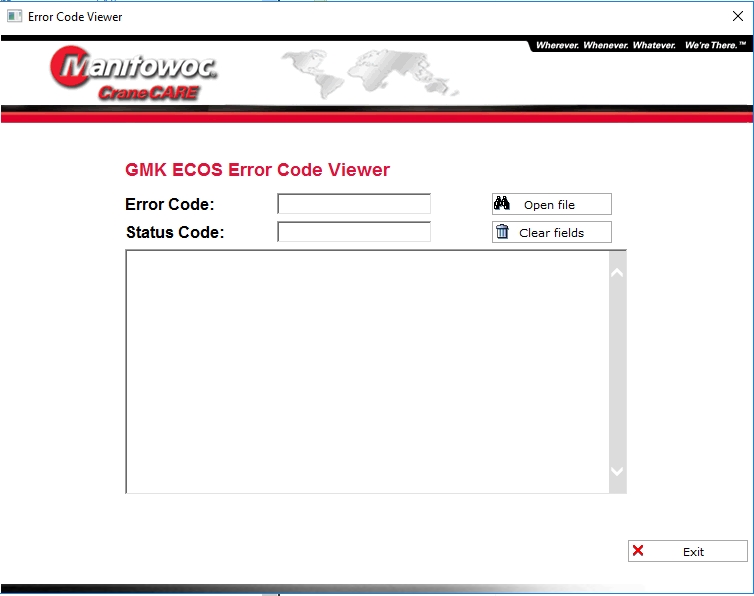This screenshot has width=754, height=596.
Task: Click the Manitowoc CraneCARE logo
Action: 134,73
